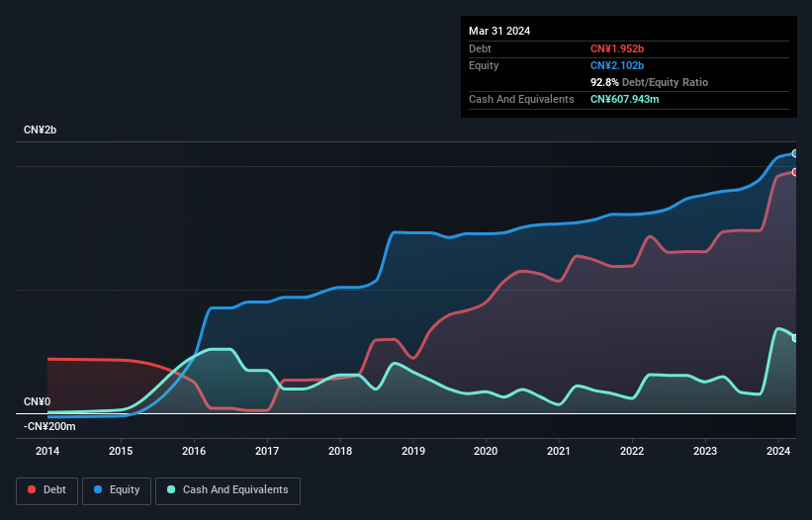The width and height of the screenshot is (812, 520).
Task: Click the 2024 x-axis label
Action: tap(778, 451)
